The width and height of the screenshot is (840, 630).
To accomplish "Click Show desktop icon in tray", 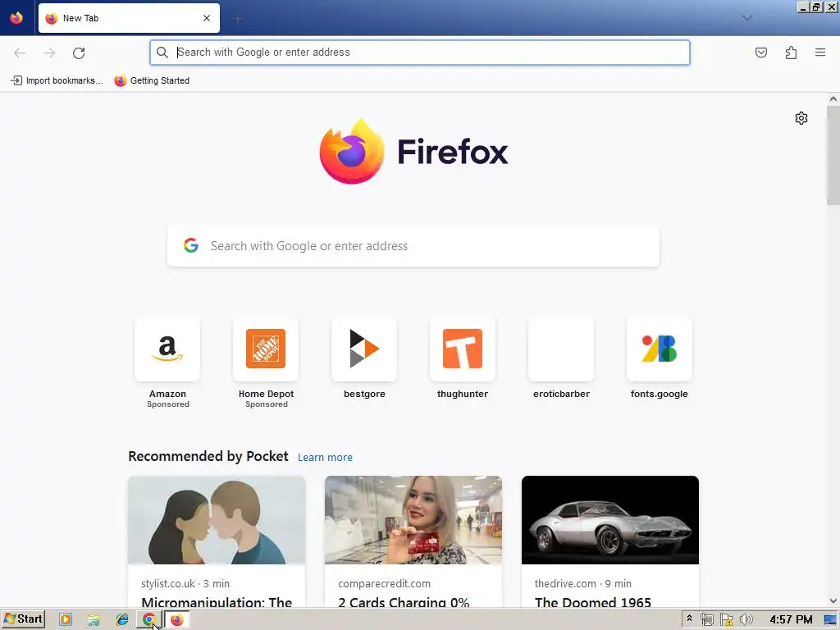I will pos(830,620).
